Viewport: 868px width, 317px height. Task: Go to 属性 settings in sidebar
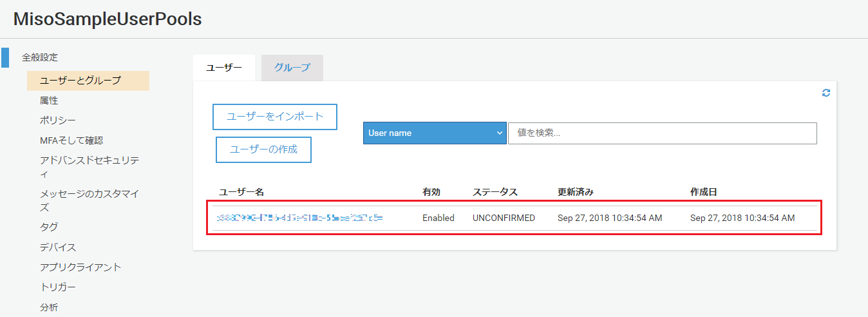point(49,101)
